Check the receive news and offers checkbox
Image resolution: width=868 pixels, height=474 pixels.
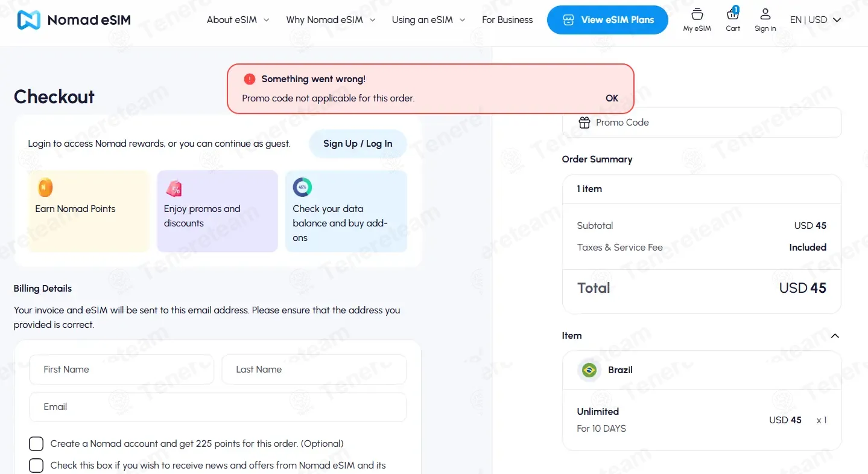click(36, 466)
